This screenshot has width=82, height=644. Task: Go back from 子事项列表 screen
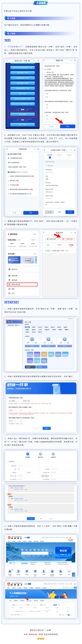click(x=7, y=149)
